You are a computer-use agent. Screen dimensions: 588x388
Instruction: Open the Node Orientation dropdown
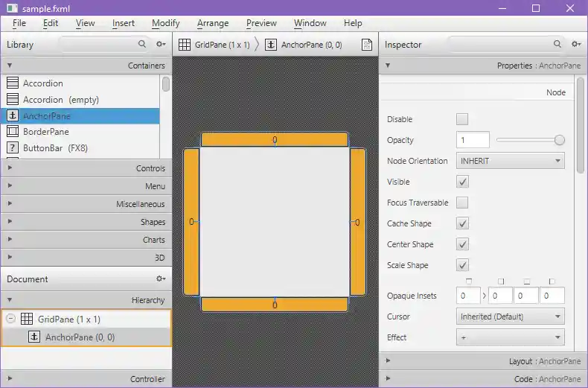pos(510,161)
